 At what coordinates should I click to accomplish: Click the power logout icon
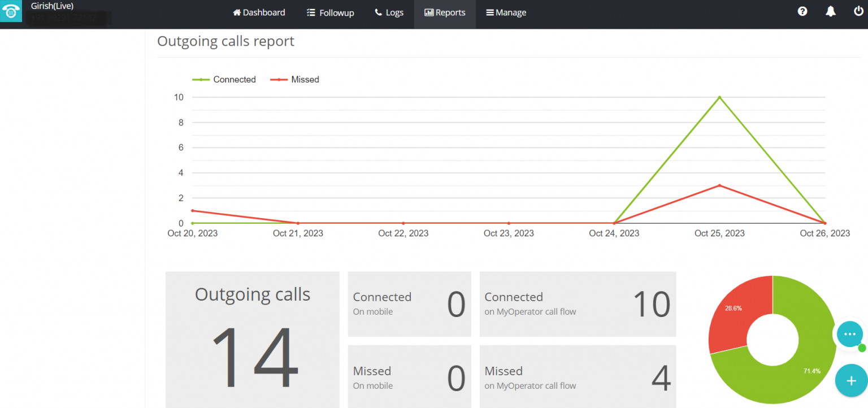click(859, 11)
